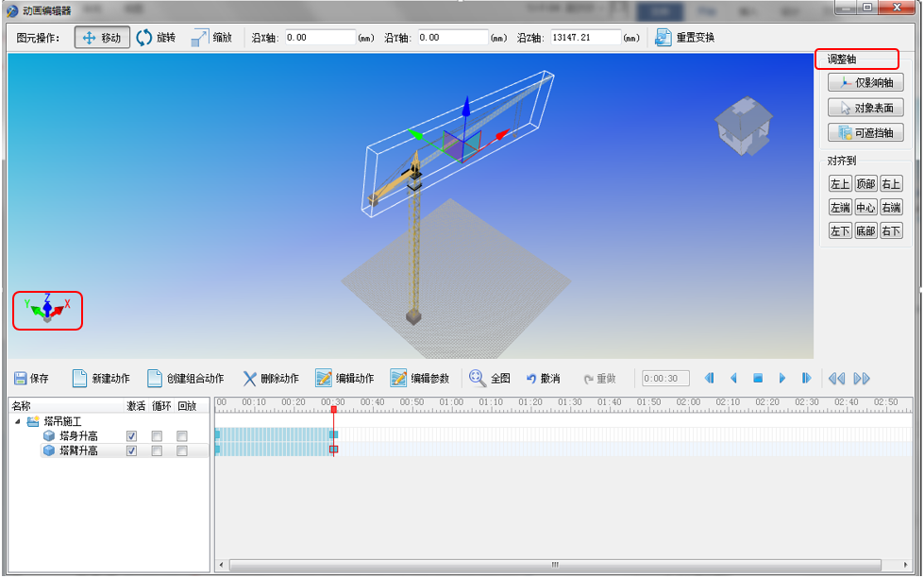Toggle 回放 checkbox for 塔臂升高
This screenshot has height=578, width=924.
(x=182, y=450)
